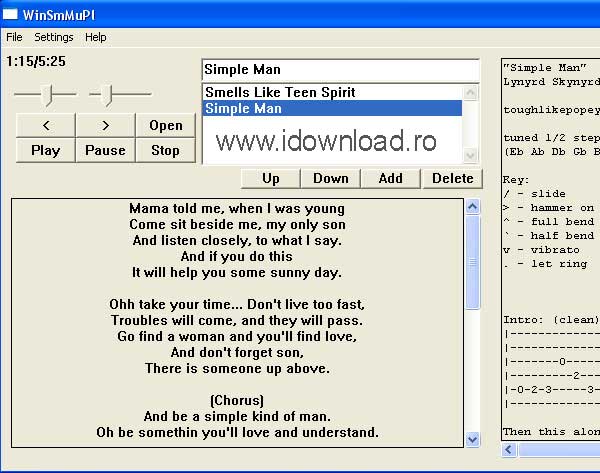Click "v - vibrato" line in tab panel
The width and height of the screenshot is (600, 473).
coord(541,250)
